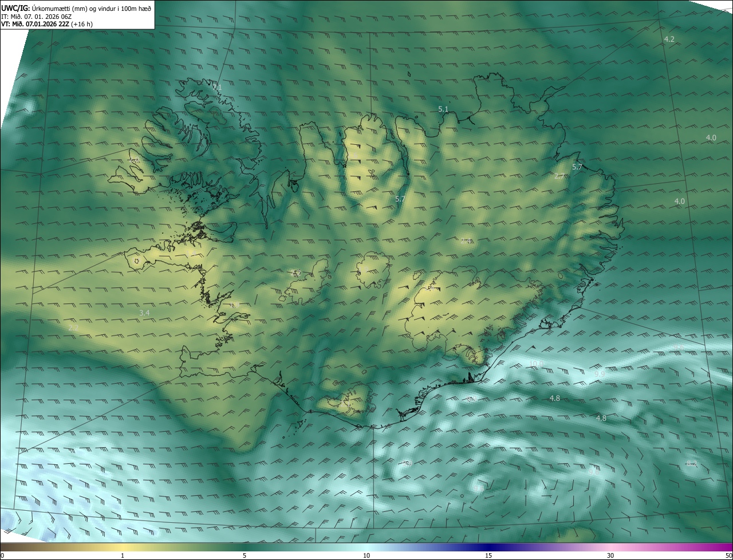
Task: Click the 10.0 value off the southeast coast
Action: pos(536,364)
